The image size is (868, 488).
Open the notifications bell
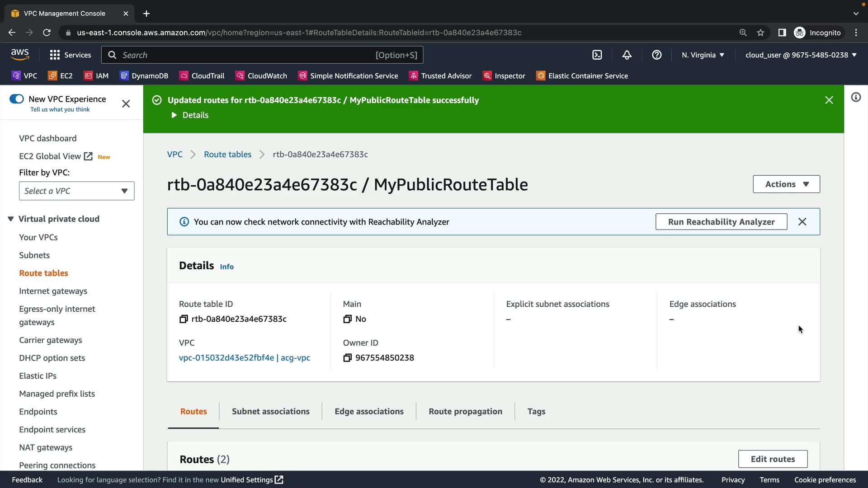tap(627, 55)
